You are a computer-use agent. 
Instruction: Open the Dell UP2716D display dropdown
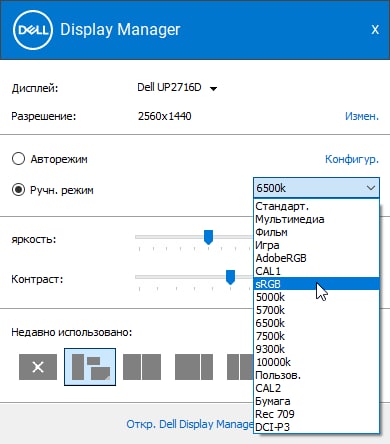(213, 89)
